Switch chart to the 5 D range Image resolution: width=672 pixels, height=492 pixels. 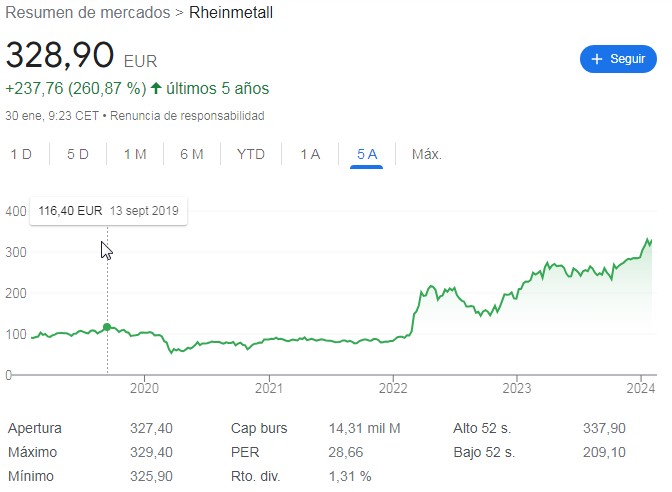click(78, 154)
